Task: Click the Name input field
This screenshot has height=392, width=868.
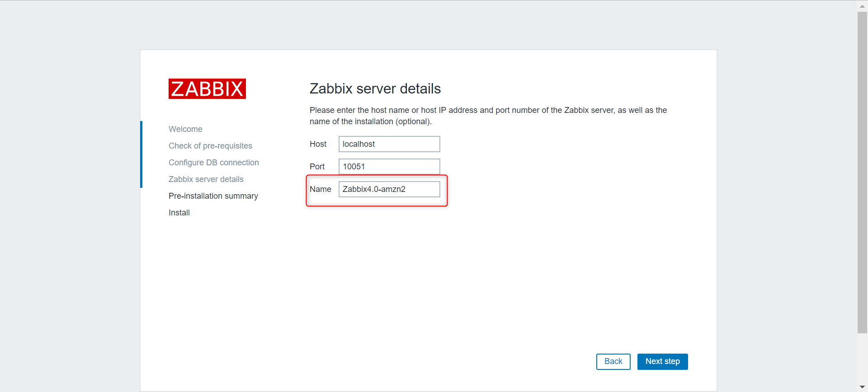Action: click(389, 189)
